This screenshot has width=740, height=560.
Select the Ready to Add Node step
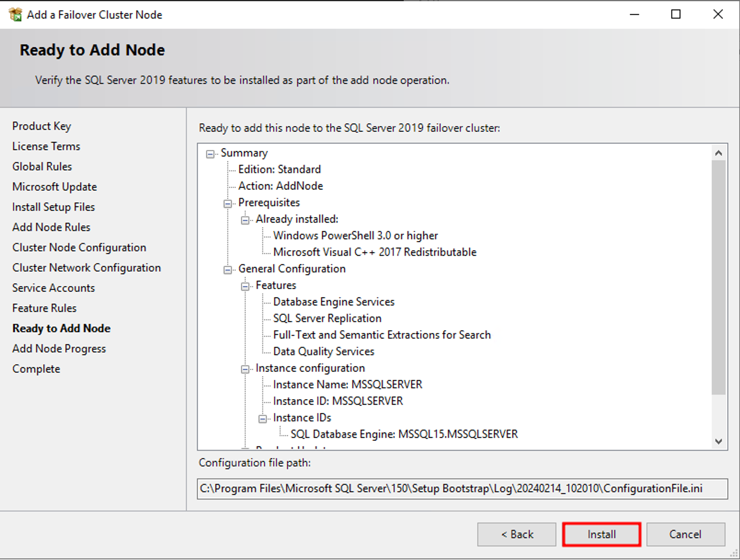pos(62,328)
